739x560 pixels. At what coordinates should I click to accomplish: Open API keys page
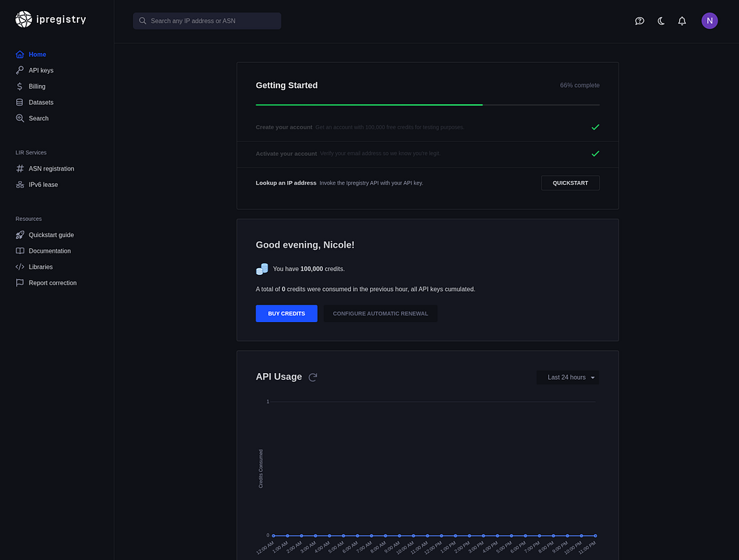click(41, 70)
